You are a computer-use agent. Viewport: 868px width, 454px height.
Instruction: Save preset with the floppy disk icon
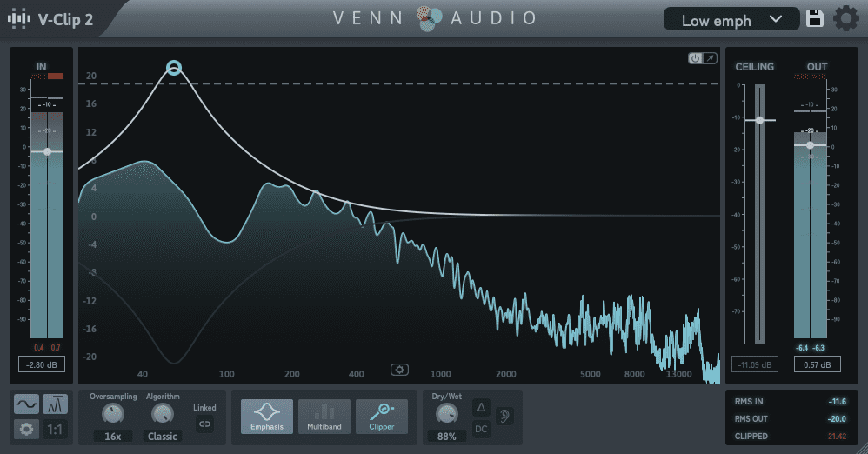pyautogui.click(x=815, y=19)
